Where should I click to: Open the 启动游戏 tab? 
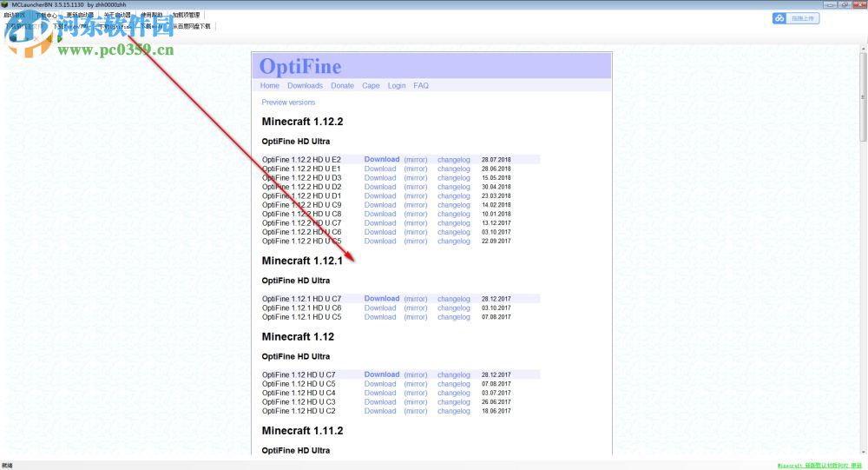[15, 15]
